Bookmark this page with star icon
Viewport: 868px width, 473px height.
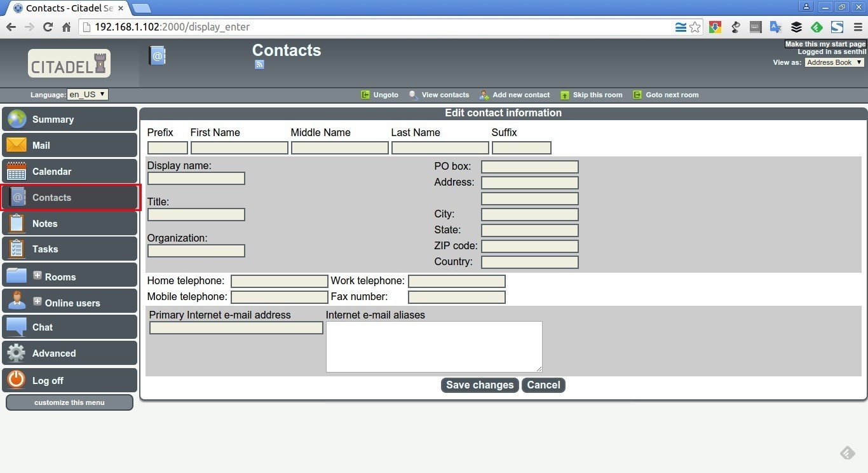695,27
